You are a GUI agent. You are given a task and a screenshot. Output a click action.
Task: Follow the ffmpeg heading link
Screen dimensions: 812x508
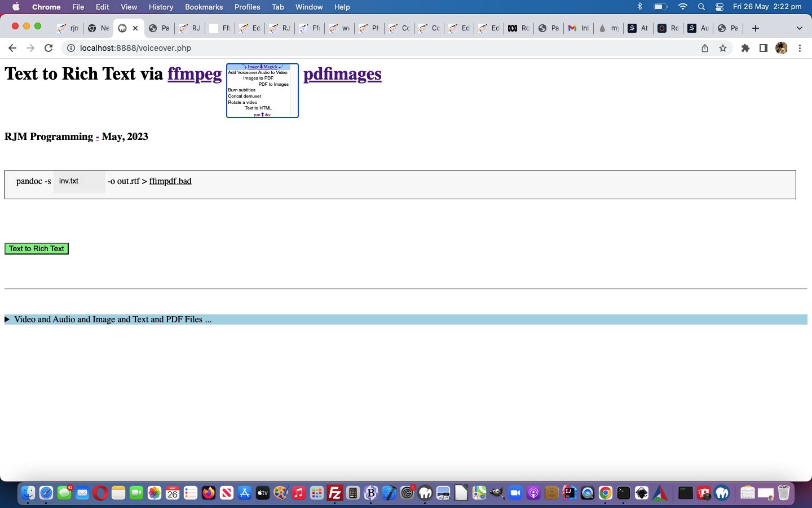pyautogui.click(x=195, y=74)
